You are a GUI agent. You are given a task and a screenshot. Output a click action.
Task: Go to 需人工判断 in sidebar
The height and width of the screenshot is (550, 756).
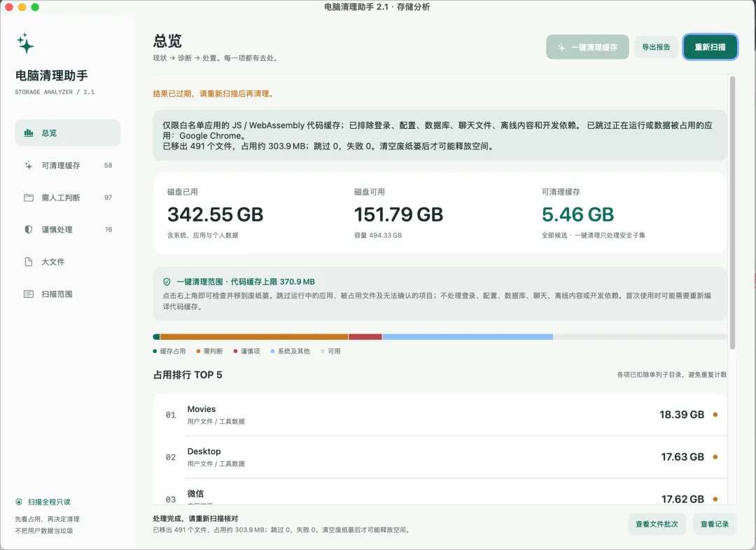tap(67, 198)
